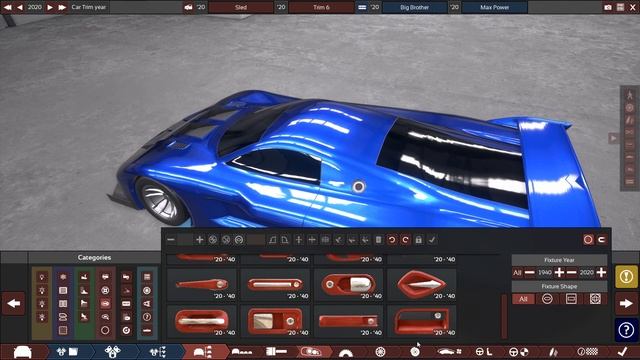Screen dimensions: 640x360
Task: Toggle the magnet snap button in fixture toolbar
Action: click(x=602, y=240)
